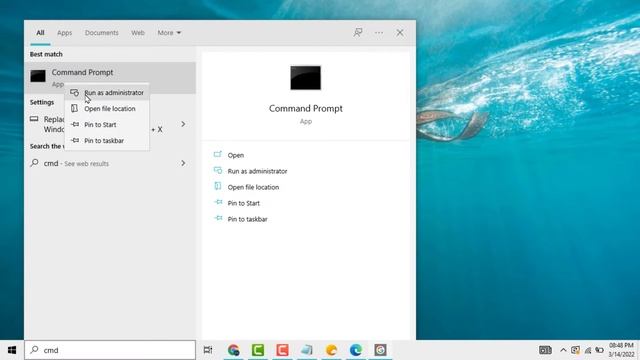640x360 pixels.
Task: Expand the cmd web results arrow
Action: (x=183, y=163)
